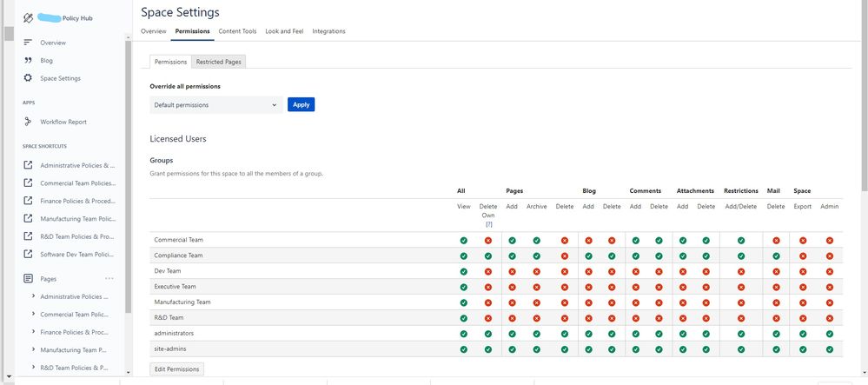Click the Licensed Users heading
This screenshot has height=385, width=868.
pyautogui.click(x=178, y=139)
